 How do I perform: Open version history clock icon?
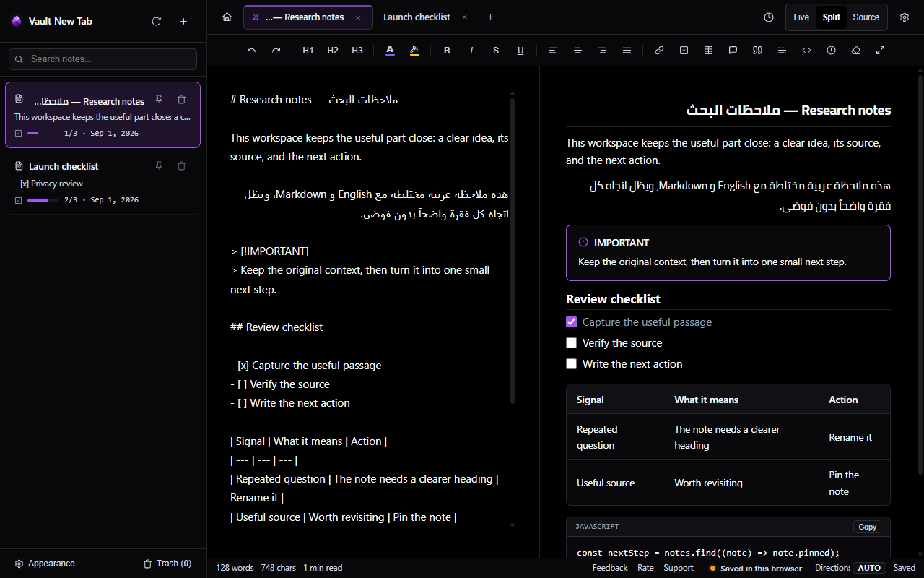point(769,17)
